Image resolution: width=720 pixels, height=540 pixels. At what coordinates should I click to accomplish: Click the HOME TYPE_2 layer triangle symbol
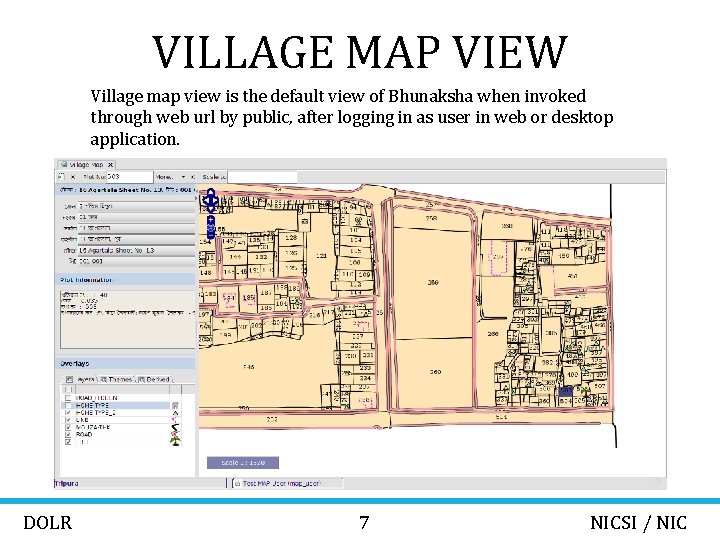(x=175, y=413)
